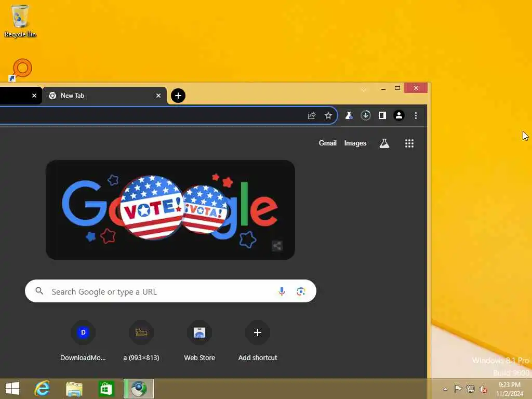Share the Google Doodle
Viewport: 532px width, 399px height.
pos(277,246)
